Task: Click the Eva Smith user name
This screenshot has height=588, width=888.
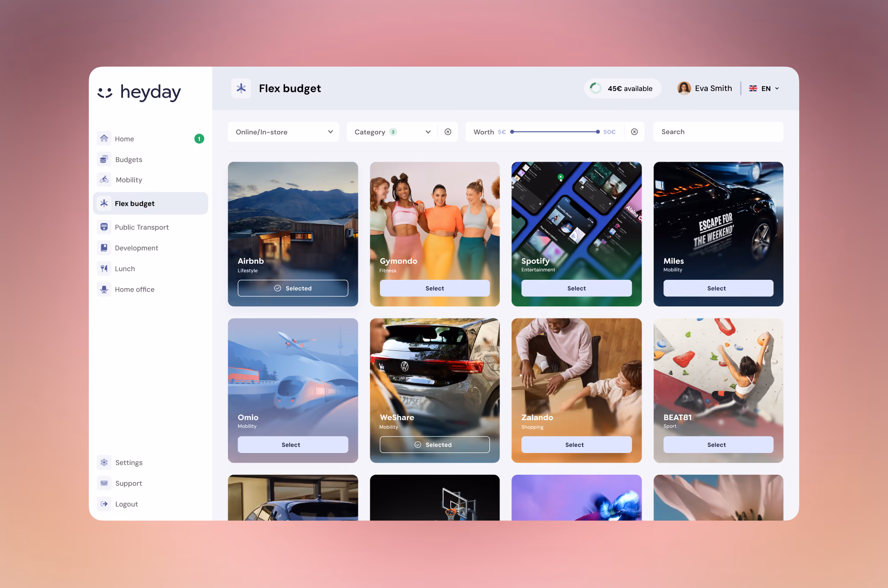Action: pyautogui.click(x=714, y=88)
